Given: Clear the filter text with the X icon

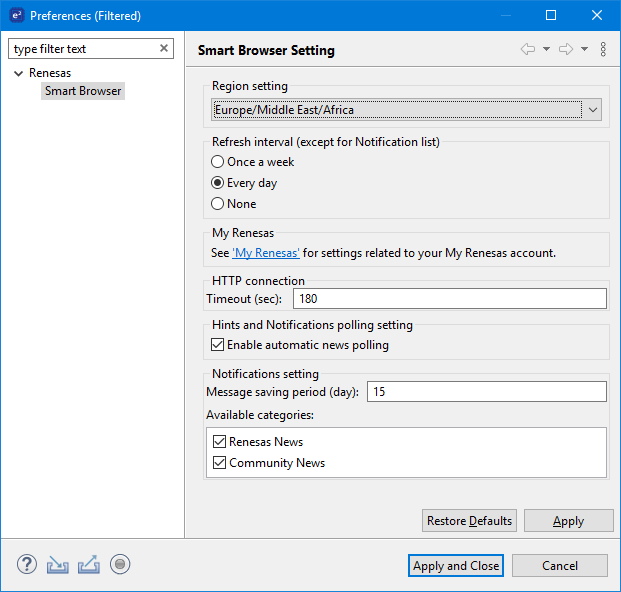Looking at the screenshot, I should click(164, 48).
